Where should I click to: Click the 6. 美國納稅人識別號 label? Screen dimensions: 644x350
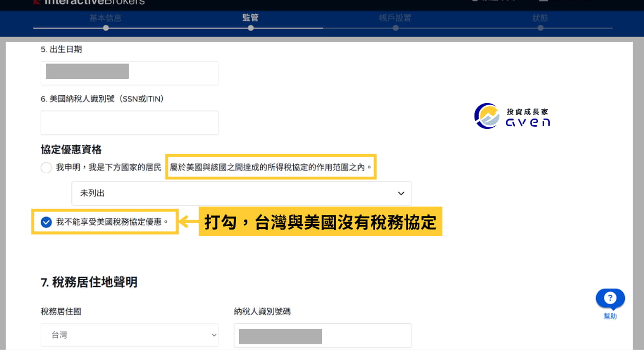[x=102, y=99]
